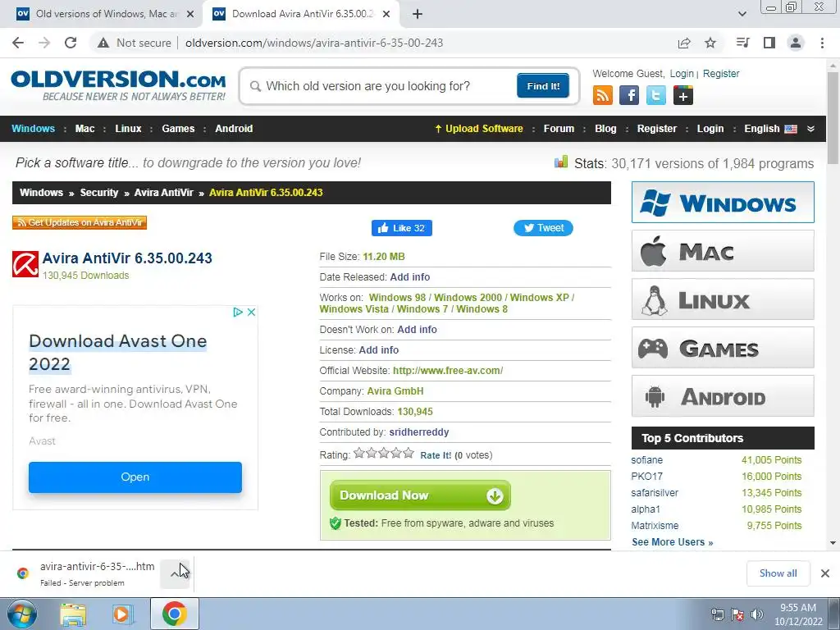Click Upload Software link
The height and width of the screenshot is (630, 840).
coord(479,129)
